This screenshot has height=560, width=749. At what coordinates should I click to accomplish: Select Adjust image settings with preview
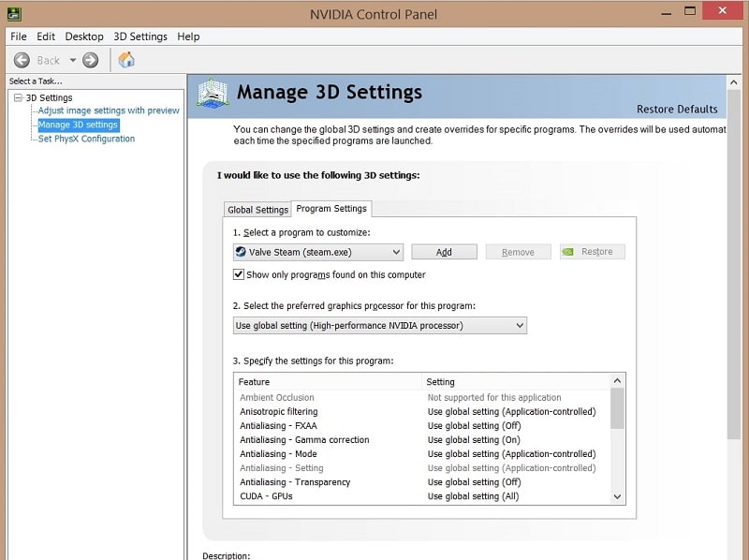109,111
